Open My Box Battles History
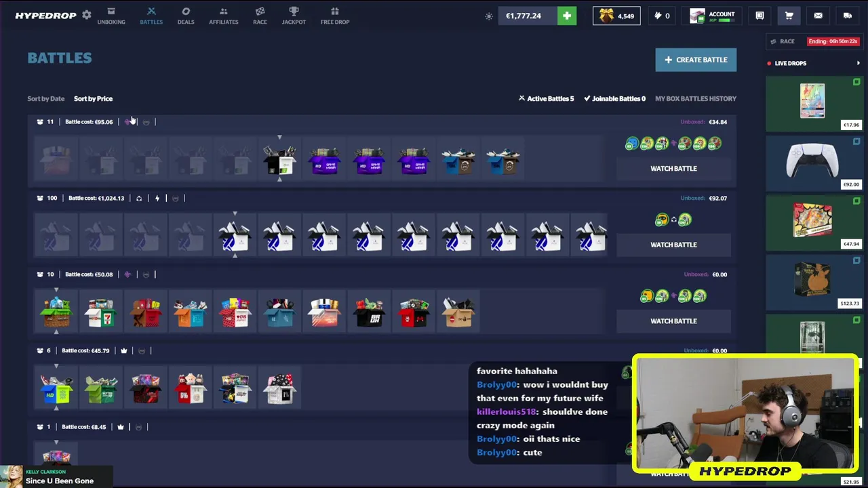This screenshot has width=868, height=488. point(696,99)
